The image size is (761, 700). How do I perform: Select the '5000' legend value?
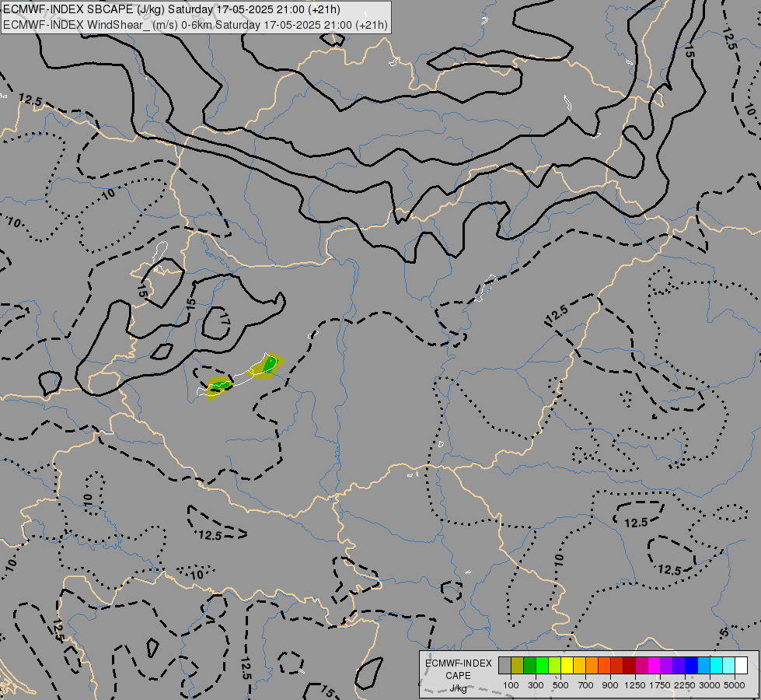click(x=735, y=685)
